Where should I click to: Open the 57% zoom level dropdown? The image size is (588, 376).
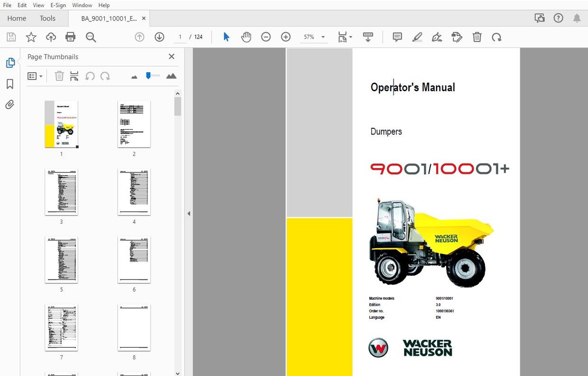tap(323, 37)
